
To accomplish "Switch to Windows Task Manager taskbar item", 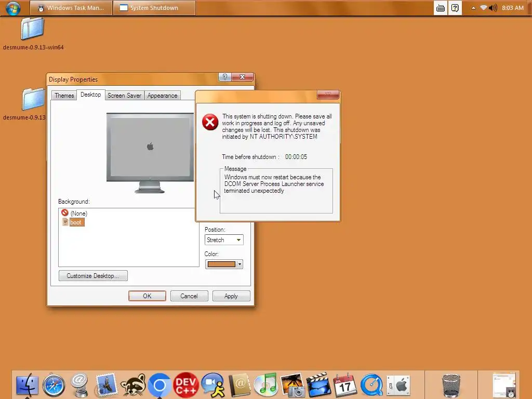I will [x=71, y=8].
